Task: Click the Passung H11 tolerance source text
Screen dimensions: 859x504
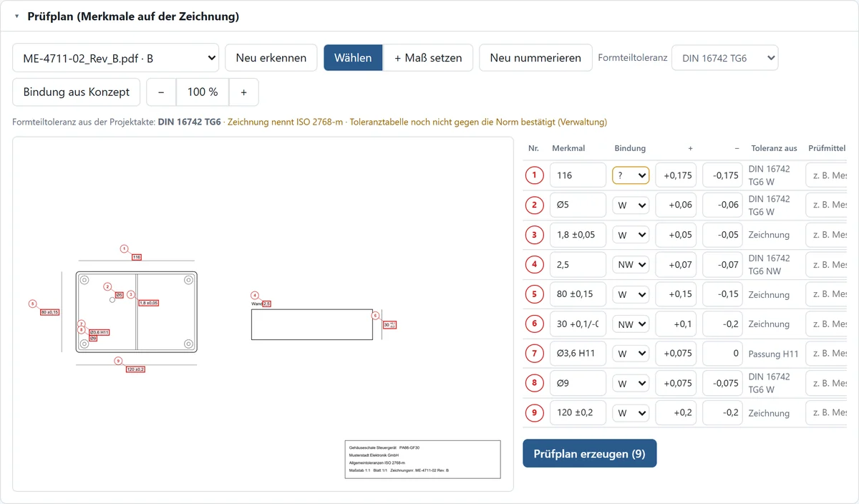Action: pos(772,354)
